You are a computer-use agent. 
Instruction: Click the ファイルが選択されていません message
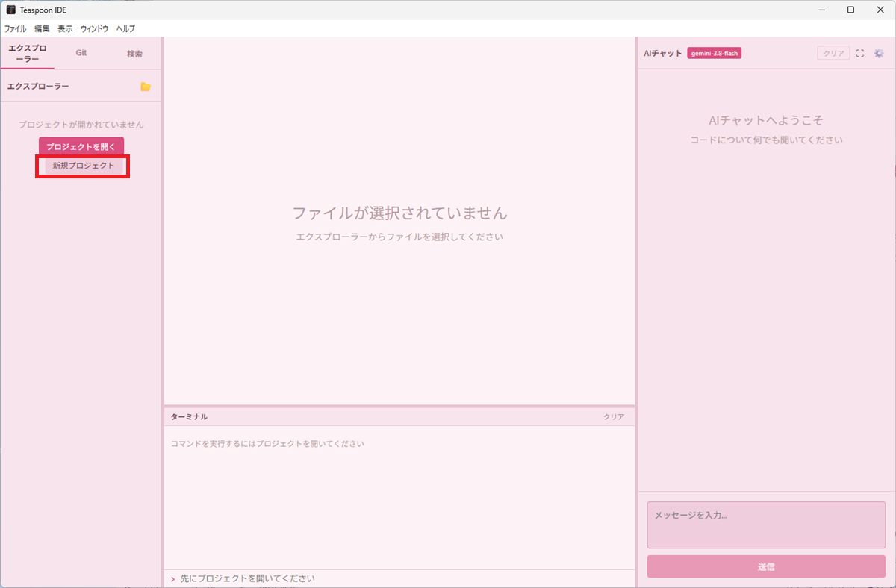pos(399,213)
